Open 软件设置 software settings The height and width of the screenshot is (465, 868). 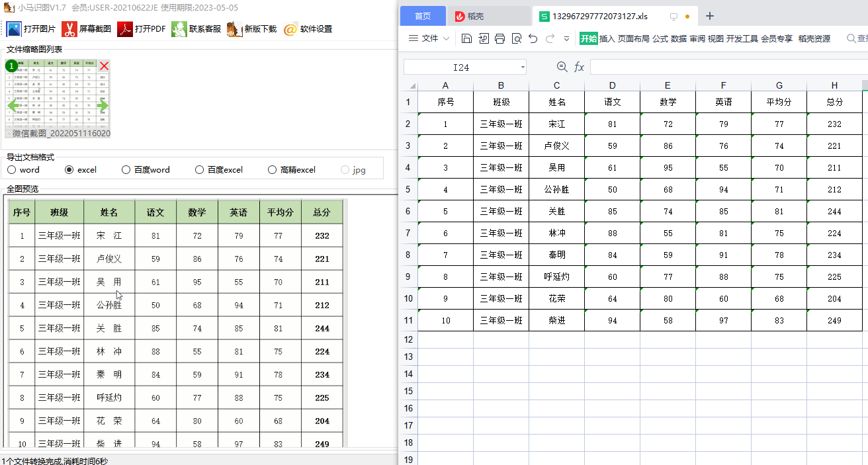pyautogui.click(x=308, y=29)
